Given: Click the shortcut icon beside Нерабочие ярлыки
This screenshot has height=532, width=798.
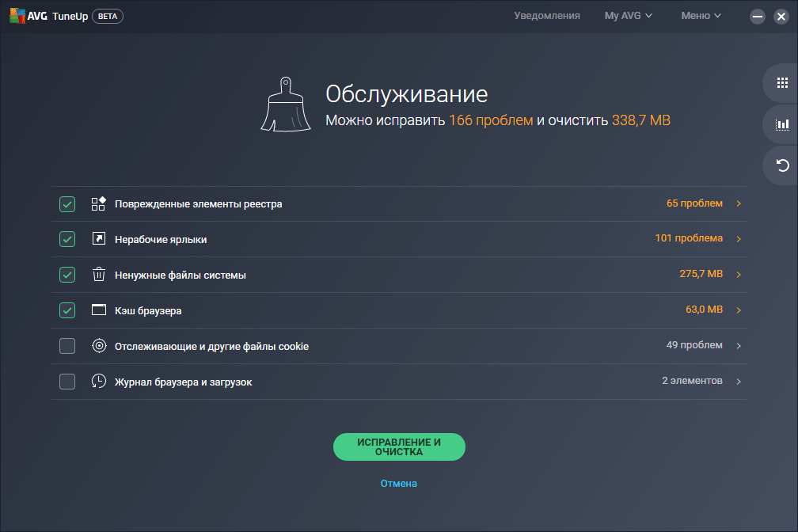Looking at the screenshot, I should pos(98,239).
